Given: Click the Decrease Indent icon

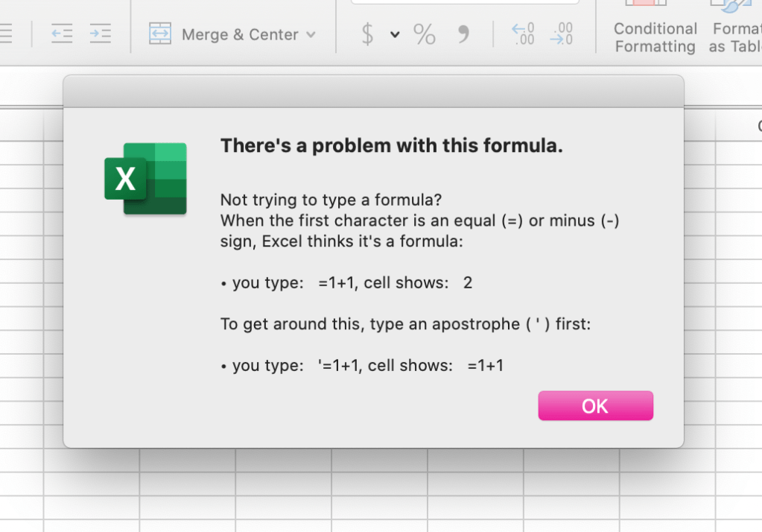Looking at the screenshot, I should pyautogui.click(x=62, y=34).
